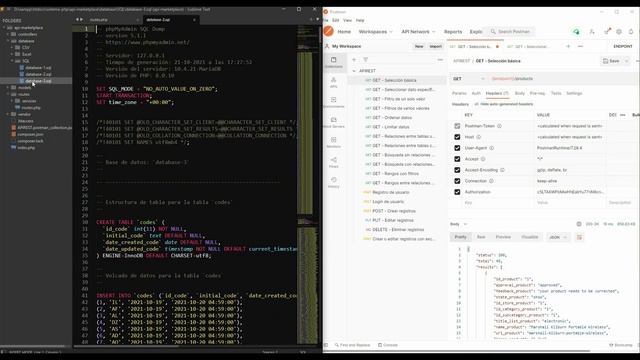Expand the controllers folder in Sublime sidebar

tap(8, 34)
